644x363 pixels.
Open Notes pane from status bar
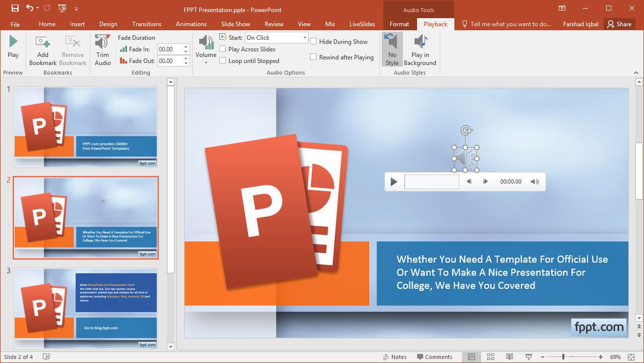[x=395, y=357]
